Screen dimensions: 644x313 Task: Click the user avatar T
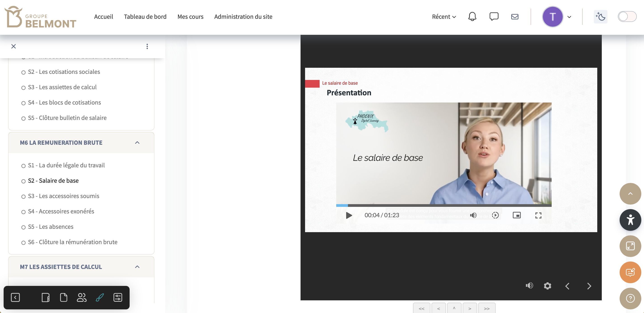click(x=553, y=17)
